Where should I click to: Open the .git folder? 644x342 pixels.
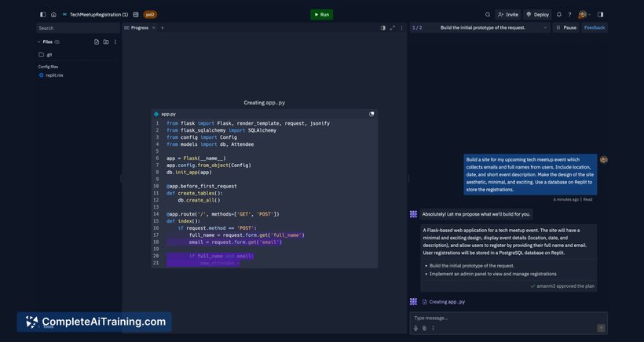pyautogui.click(x=46, y=55)
